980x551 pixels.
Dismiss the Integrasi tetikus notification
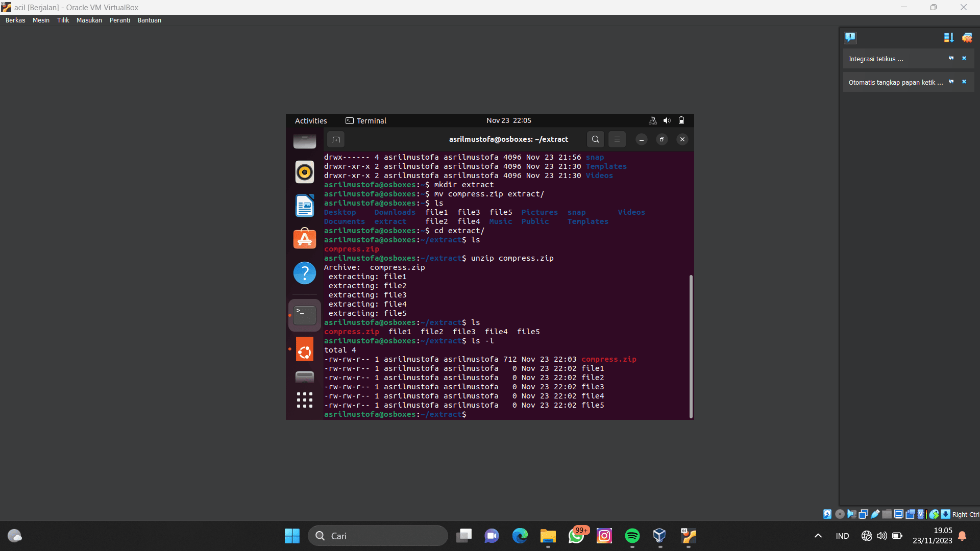click(964, 58)
